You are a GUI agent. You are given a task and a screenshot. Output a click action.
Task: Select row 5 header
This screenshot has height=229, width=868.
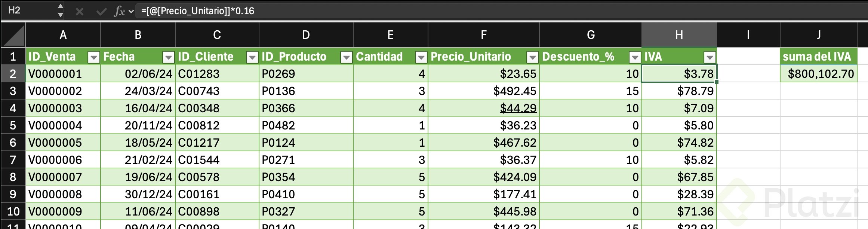tap(13, 125)
